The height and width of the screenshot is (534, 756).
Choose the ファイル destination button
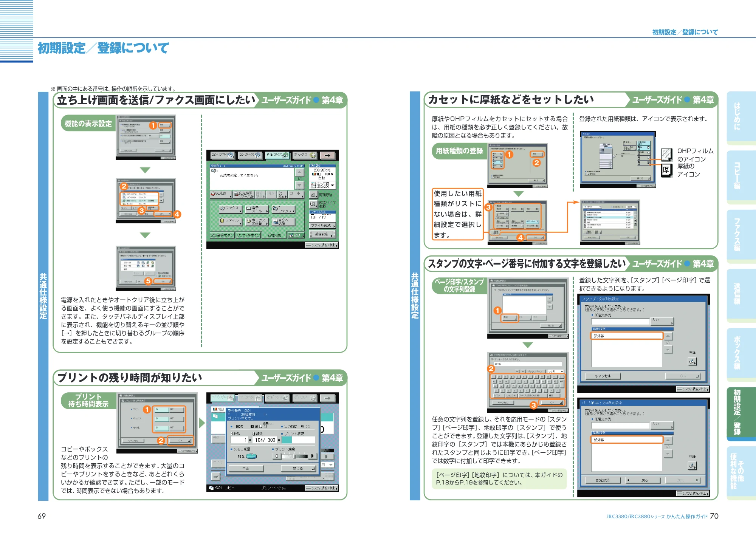[x=230, y=221]
